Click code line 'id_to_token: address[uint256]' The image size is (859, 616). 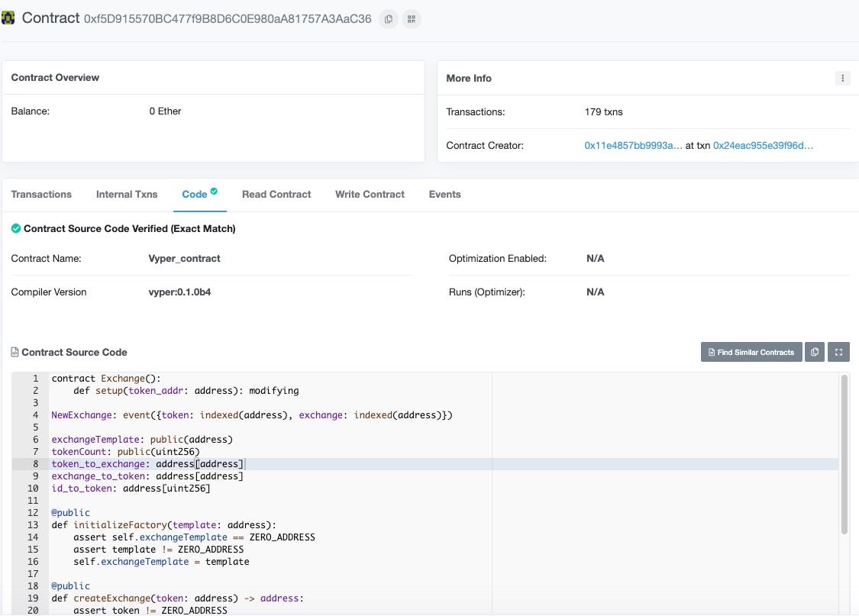click(131, 489)
